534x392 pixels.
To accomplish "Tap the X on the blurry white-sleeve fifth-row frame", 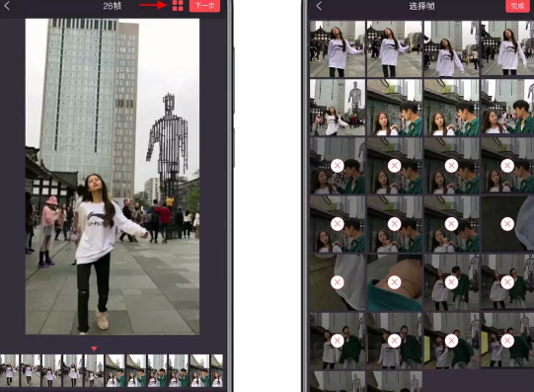I will point(338,282).
